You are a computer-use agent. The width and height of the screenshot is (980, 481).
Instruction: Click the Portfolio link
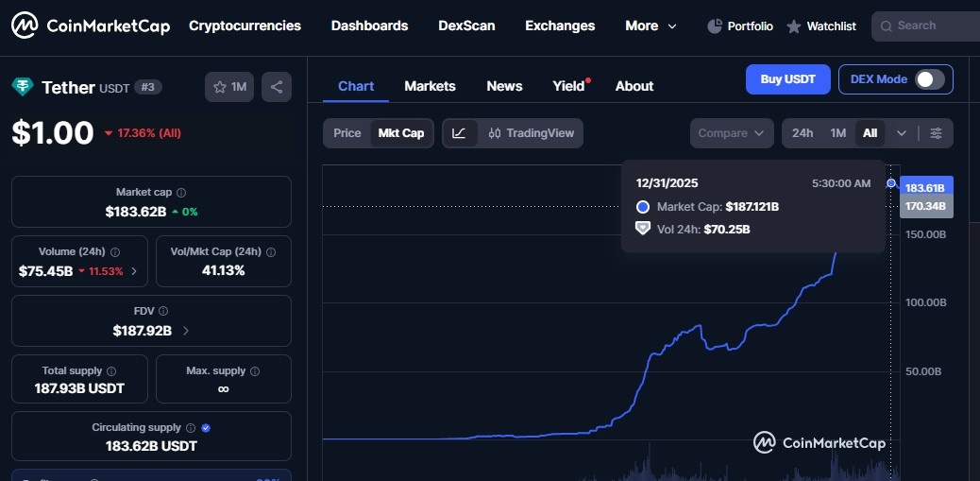point(750,26)
